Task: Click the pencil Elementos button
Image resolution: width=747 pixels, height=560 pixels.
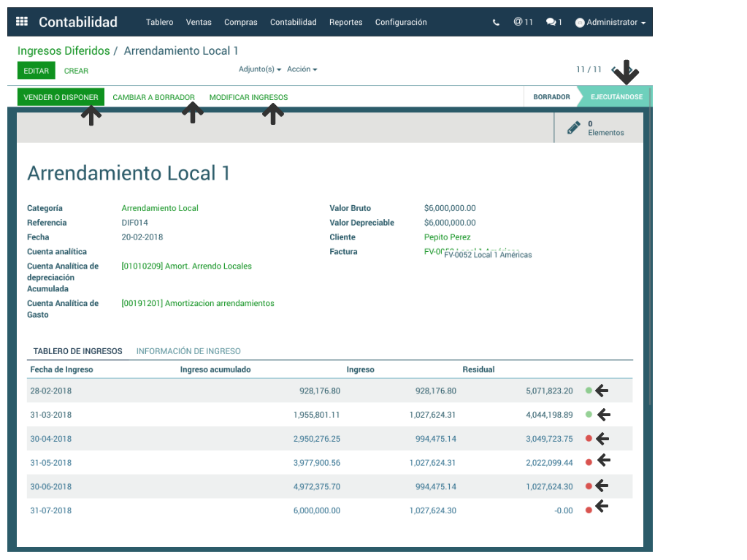Action: (598, 129)
